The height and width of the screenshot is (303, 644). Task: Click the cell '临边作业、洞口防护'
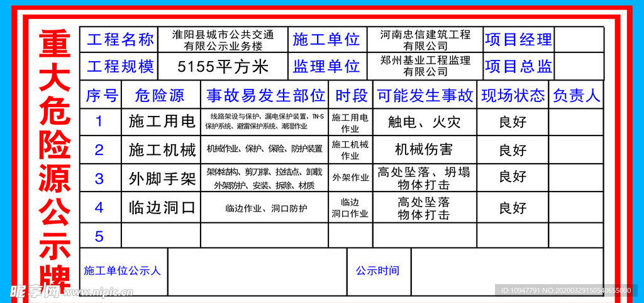point(266,209)
